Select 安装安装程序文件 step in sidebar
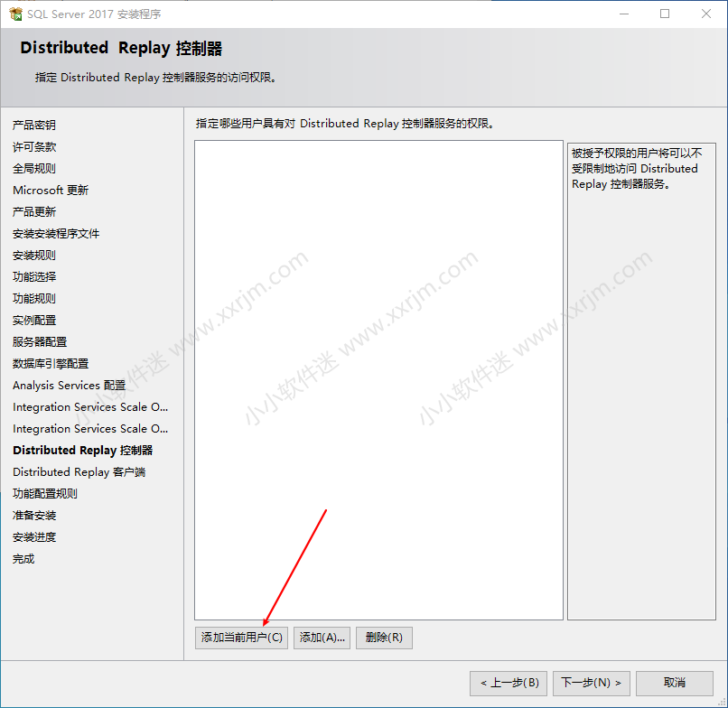The image size is (728, 708). tap(56, 234)
